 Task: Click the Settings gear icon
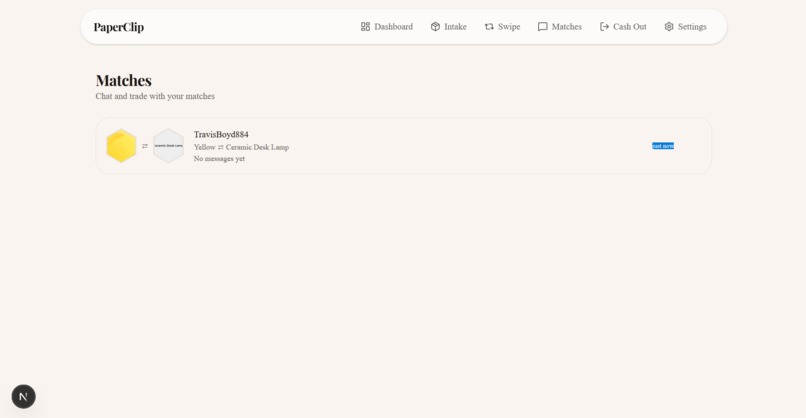669,27
